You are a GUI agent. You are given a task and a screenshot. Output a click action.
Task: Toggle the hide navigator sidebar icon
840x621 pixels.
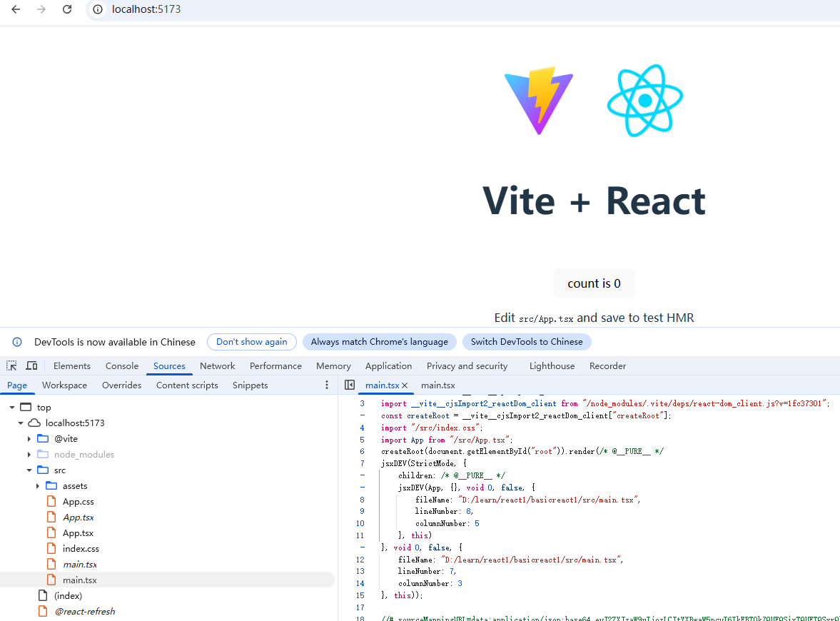point(350,385)
